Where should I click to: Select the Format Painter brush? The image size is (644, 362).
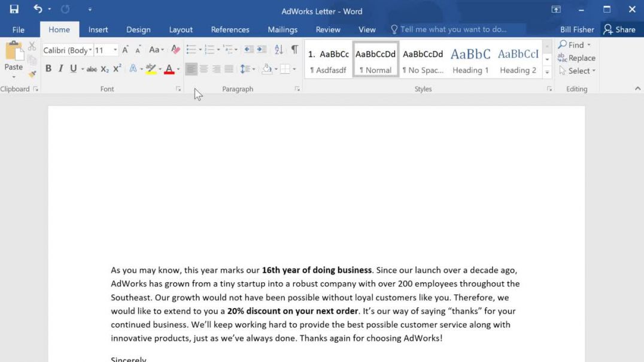pyautogui.click(x=32, y=74)
